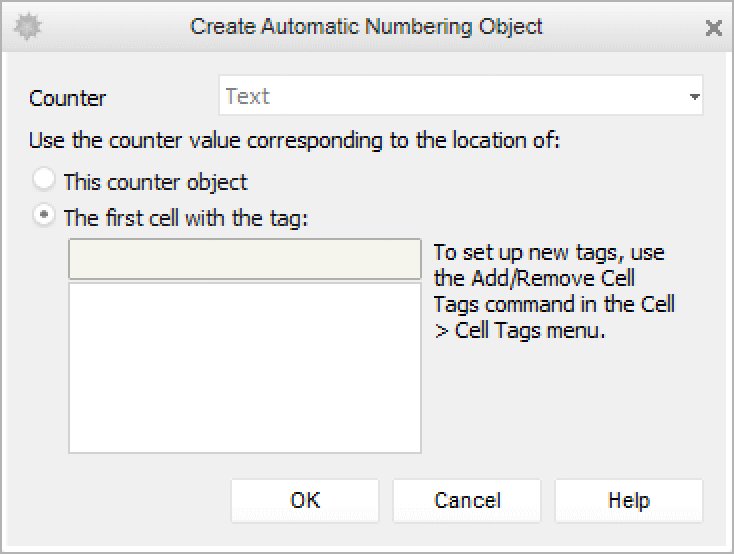The height and width of the screenshot is (554, 734).
Task: Focus the cell tag text input field
Action: (244, 259)
